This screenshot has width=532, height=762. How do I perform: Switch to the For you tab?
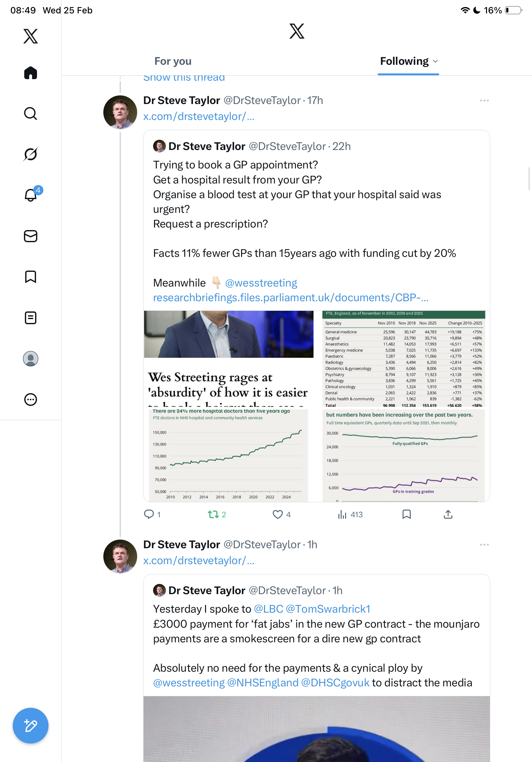point(173,61)
